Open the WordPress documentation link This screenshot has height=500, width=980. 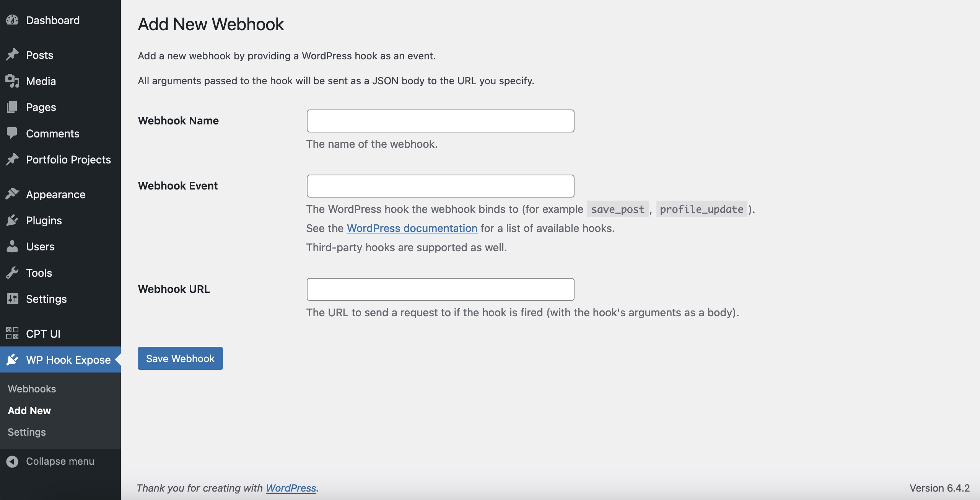(412, 228)
